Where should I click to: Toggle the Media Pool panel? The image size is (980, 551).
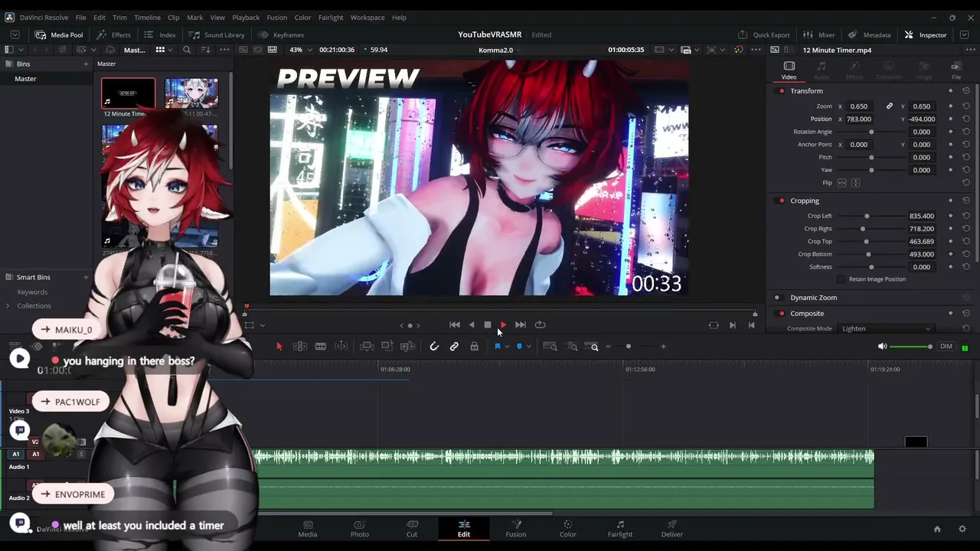click(x=59, y=34)
